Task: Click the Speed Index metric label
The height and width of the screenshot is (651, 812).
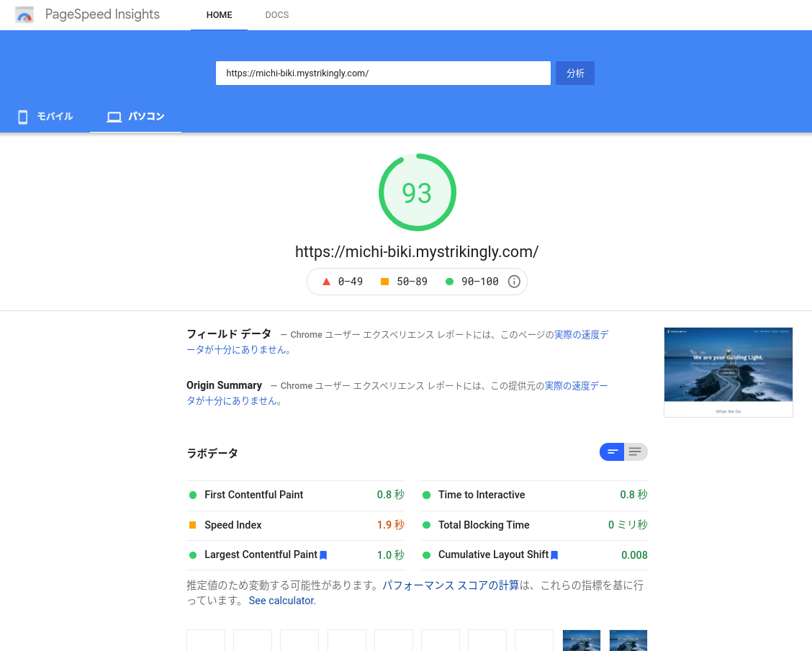Action: pyautogui.click(x=233, y=525)
